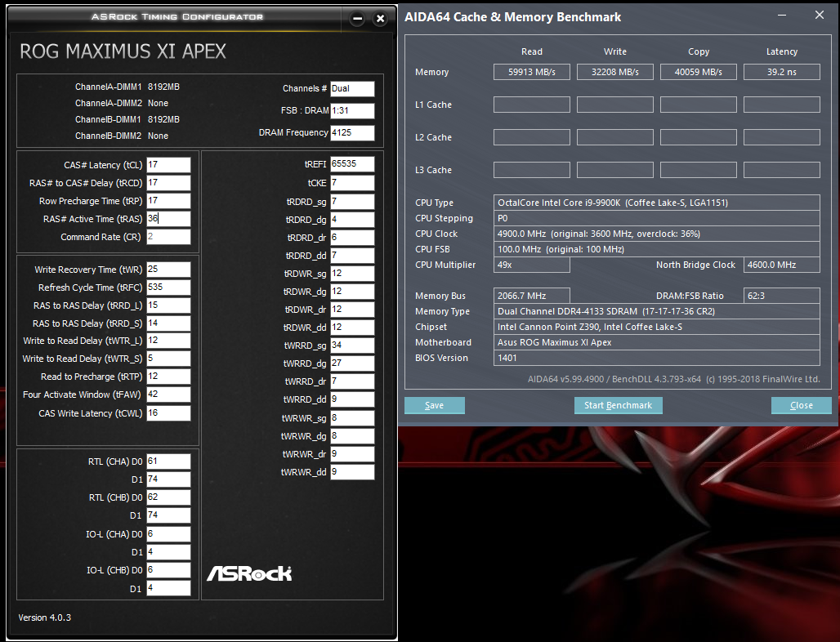Click the tRDWR_dr field
Viewport: 840px width, 642px height.
pos(352,310)
